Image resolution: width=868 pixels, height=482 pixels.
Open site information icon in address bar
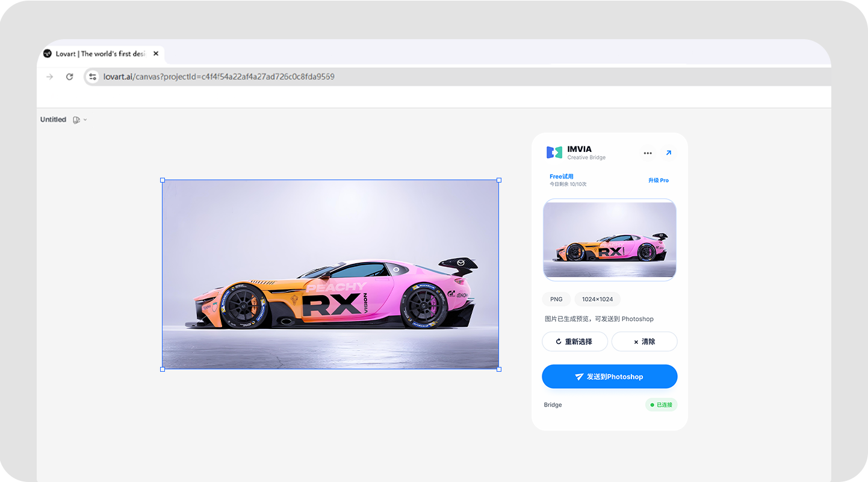(93, 77)
